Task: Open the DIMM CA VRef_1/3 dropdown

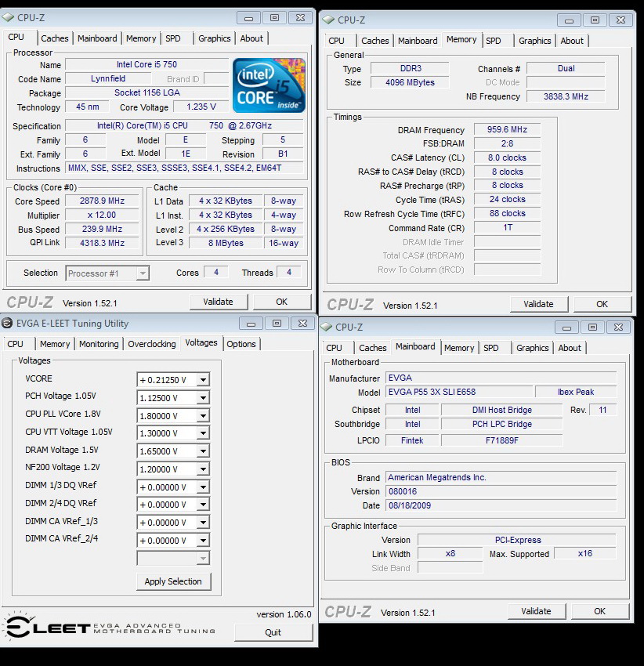Action: click(x=204, y=523)
